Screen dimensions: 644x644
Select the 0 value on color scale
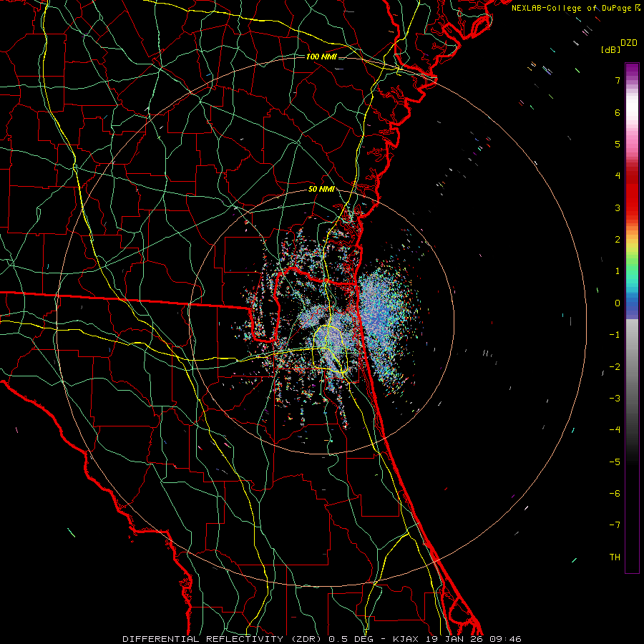(618, 303)
